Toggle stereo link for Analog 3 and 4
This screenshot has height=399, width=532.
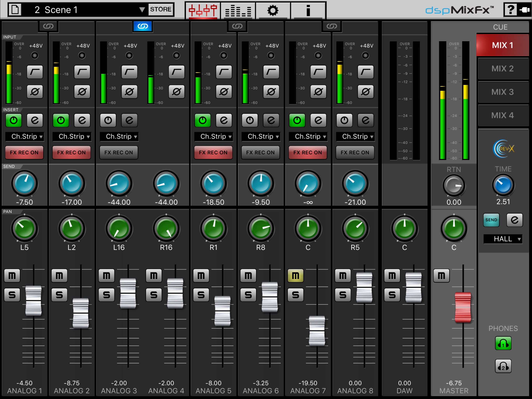pyautogui.click(x=143, y=26)
